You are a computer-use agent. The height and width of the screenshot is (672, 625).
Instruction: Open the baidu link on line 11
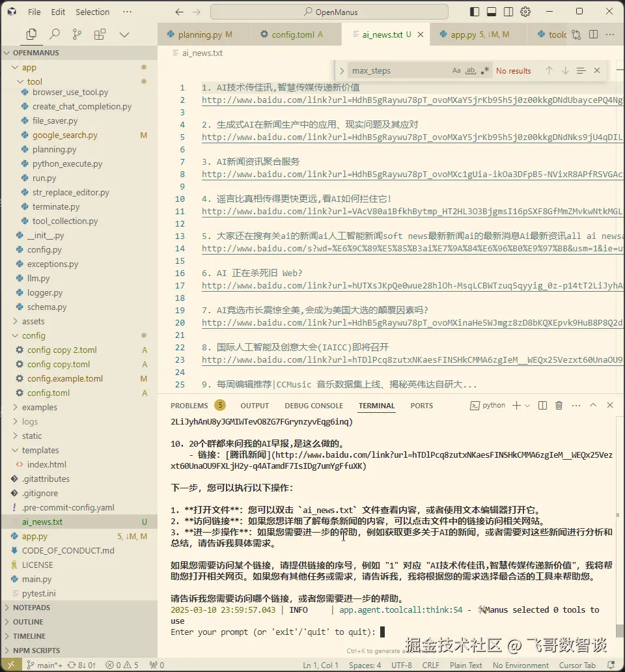413,212
